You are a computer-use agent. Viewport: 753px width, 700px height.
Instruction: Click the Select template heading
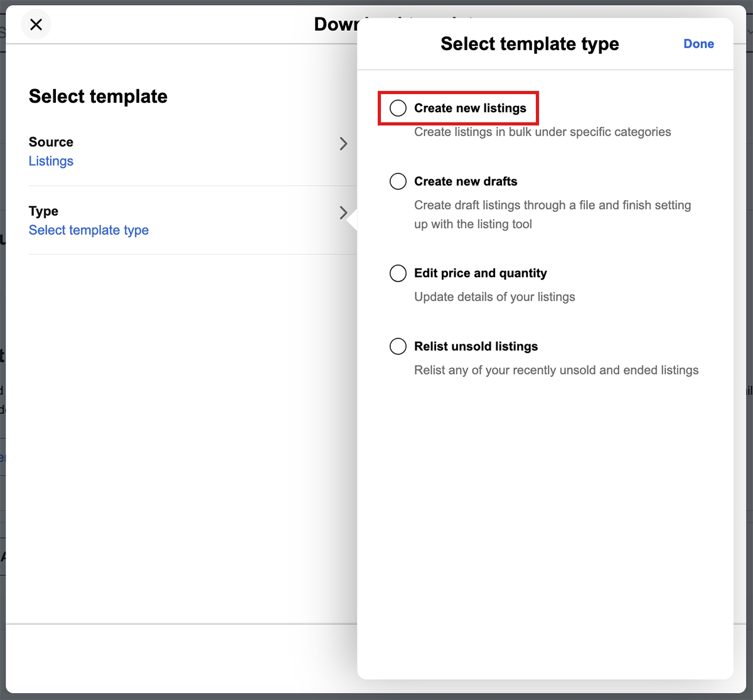point(98,96)
